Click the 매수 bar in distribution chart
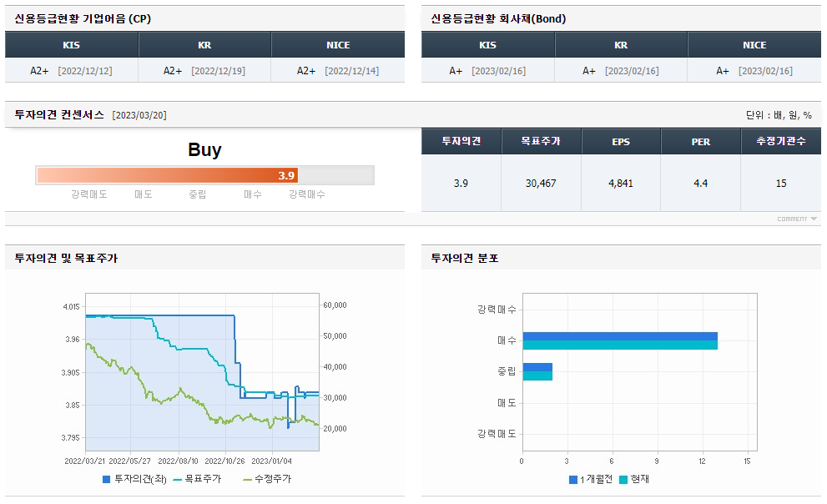The image size is (827, 504). pyautogui.click(x=620, y=340)
